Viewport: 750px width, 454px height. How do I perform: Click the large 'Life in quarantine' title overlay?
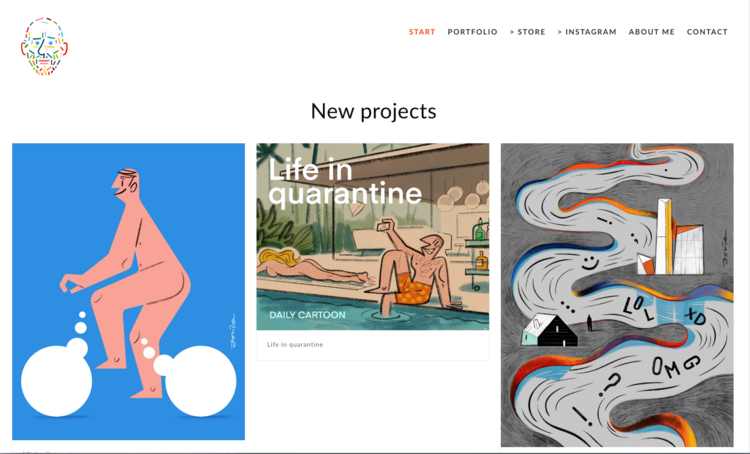click(345, 182)
